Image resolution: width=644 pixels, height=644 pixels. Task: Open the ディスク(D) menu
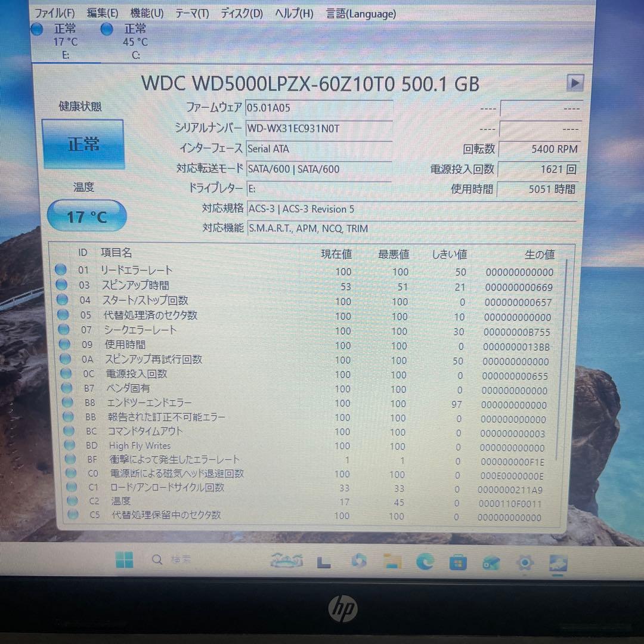coord(240,13)
